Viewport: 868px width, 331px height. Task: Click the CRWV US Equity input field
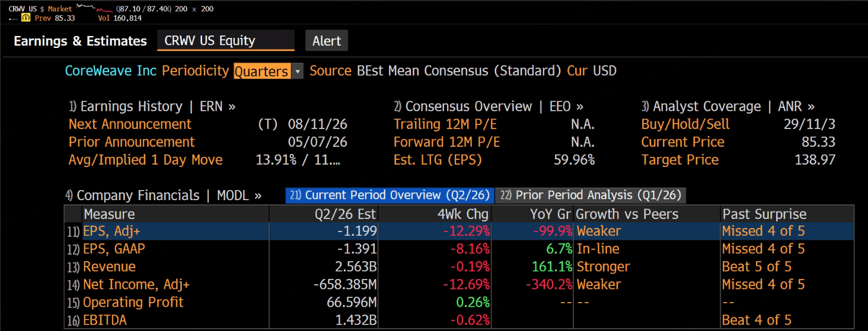click(x=226, y=41)
